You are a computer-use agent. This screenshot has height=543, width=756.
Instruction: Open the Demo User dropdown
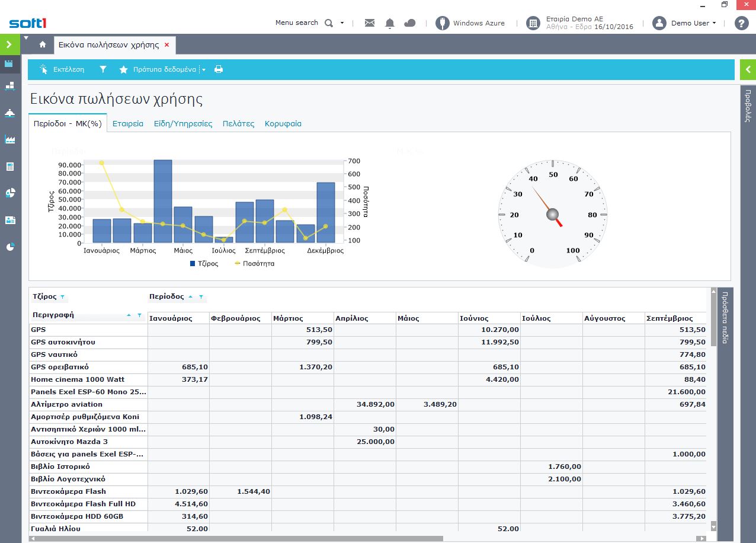coord(693,23)
